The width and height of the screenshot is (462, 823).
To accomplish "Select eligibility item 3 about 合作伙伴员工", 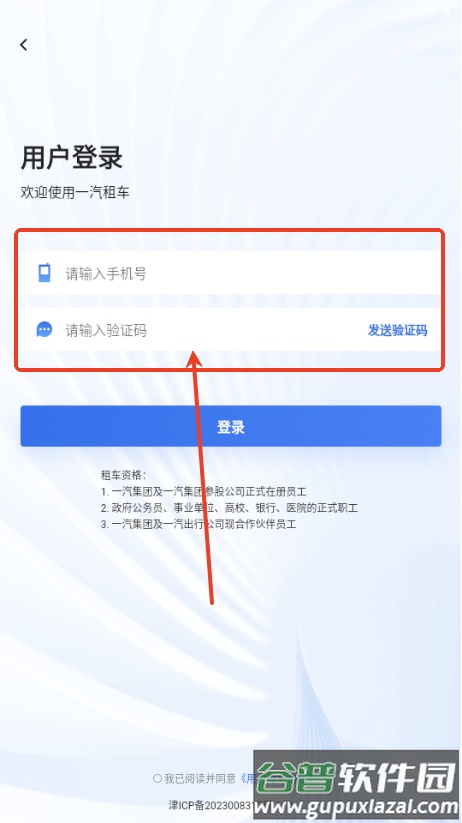I will click(x=198, y=524).
